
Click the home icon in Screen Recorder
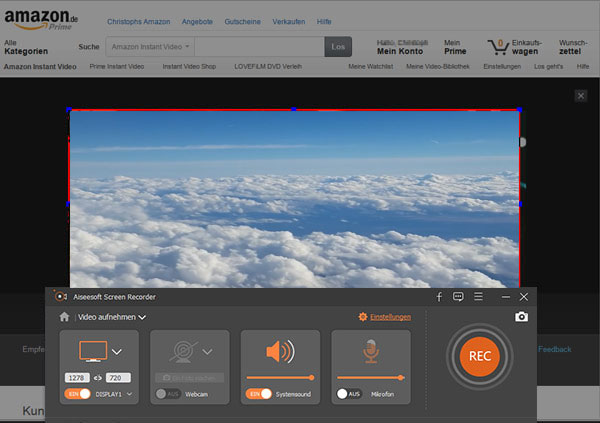pos(64,317)
